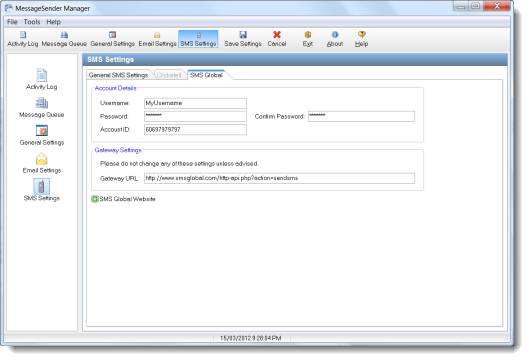The width and height of the screenshot is (529, 361).
Task: Click into the Password field
Action: tap(195, 116)
